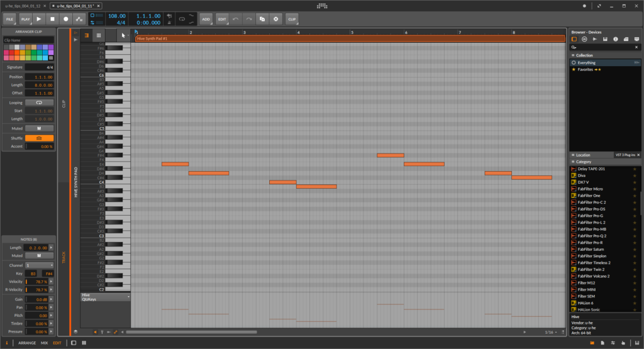Open the FILE dropdown menu
Screen dimensions: 644x349
tap(9, 19)
